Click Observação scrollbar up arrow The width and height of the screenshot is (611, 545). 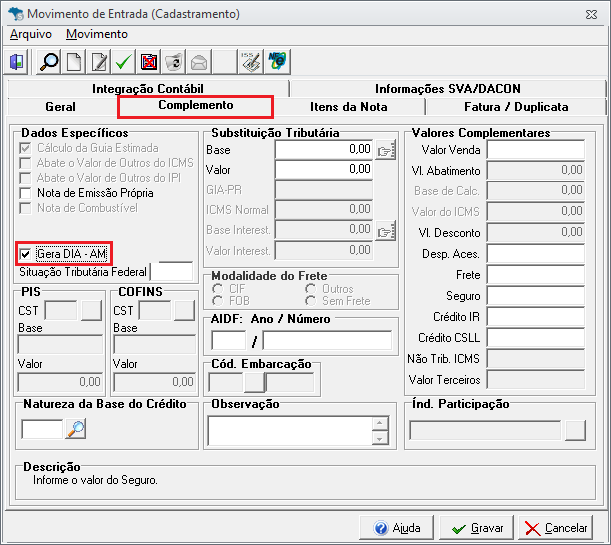click(x=380, y=423)
